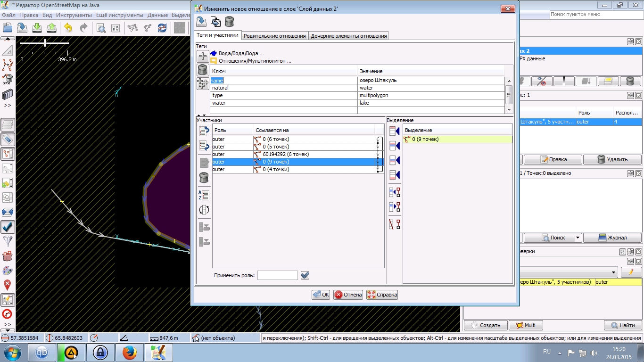Toggle the filter funnel panel button
Screen dimensions: 644x362
pyautogui.click(x=8, y=241)
